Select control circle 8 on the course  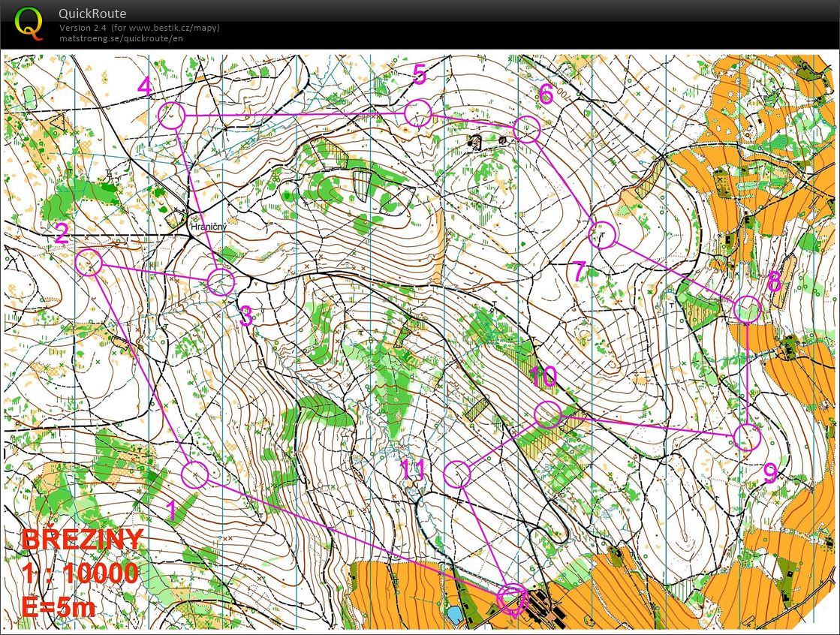(748, 309)
